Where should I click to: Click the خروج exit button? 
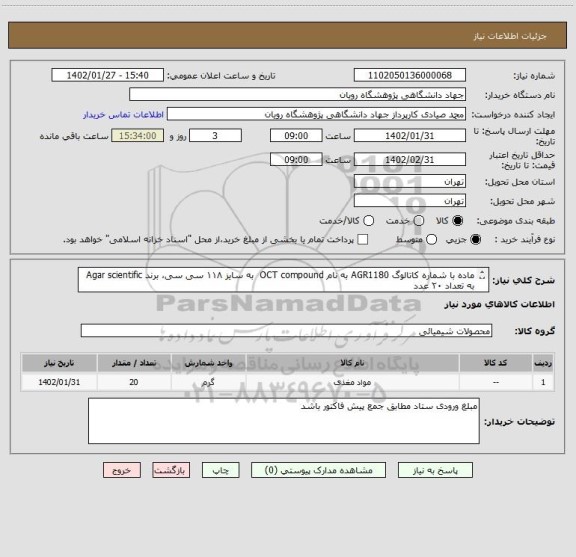(x=122, y=470)
